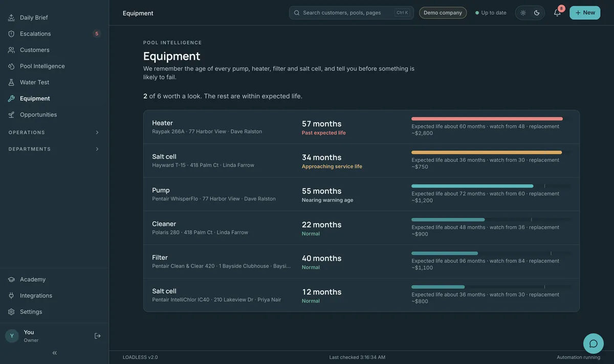Click the log out icon

[x=98, y=336]
